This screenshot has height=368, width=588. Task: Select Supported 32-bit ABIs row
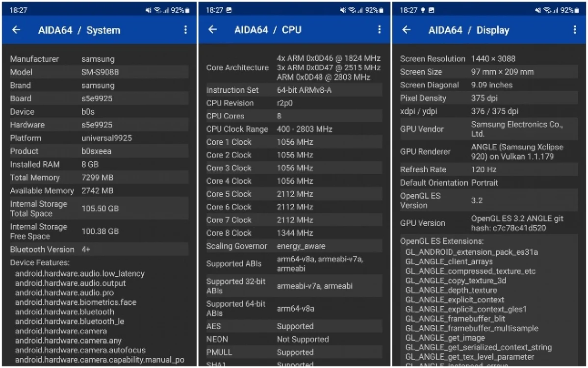[x=294, y=286]
